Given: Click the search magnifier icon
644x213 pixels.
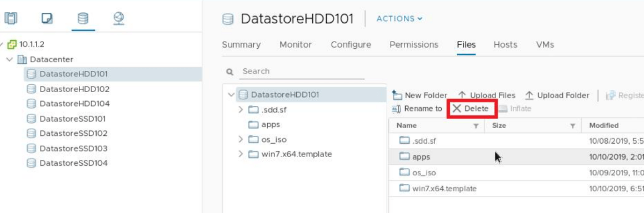Looking at the screenshot, I should pos(229,72).
